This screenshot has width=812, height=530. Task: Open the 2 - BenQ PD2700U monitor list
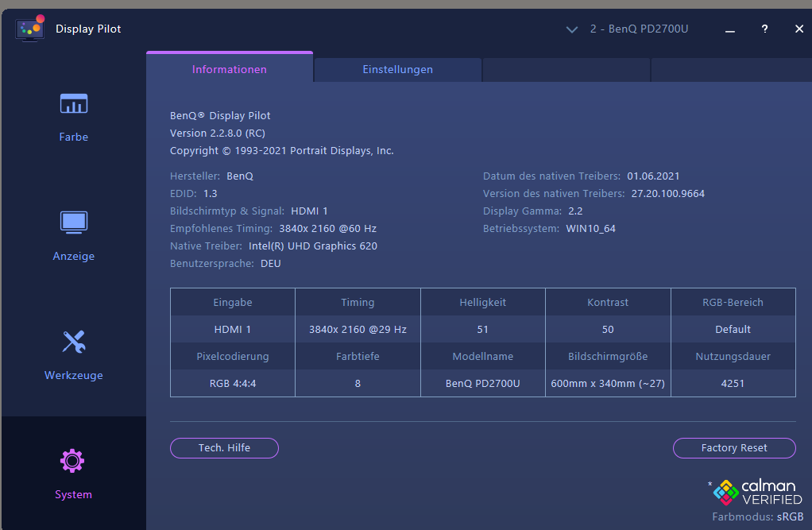click(x=639, y=29)
